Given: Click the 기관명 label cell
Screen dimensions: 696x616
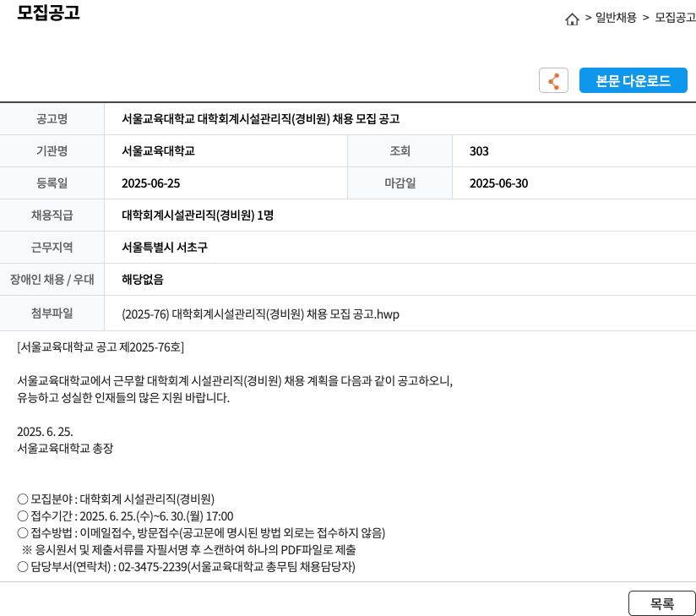Looking at the screenshot, I should [x=52, y=151].
